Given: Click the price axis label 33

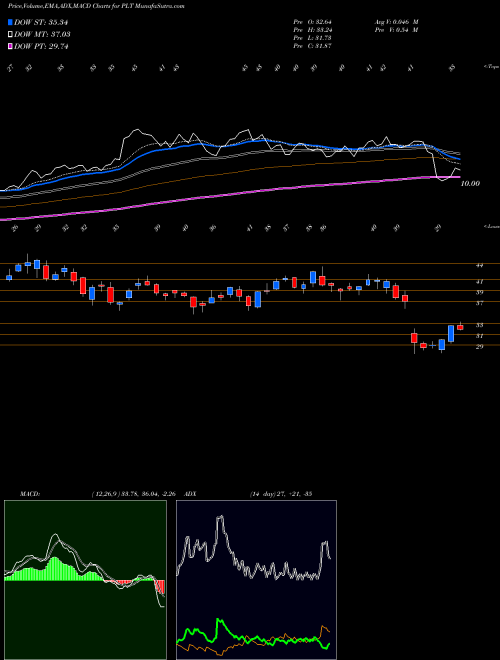Looking at the screenshot, I should (x=479, y=325).
